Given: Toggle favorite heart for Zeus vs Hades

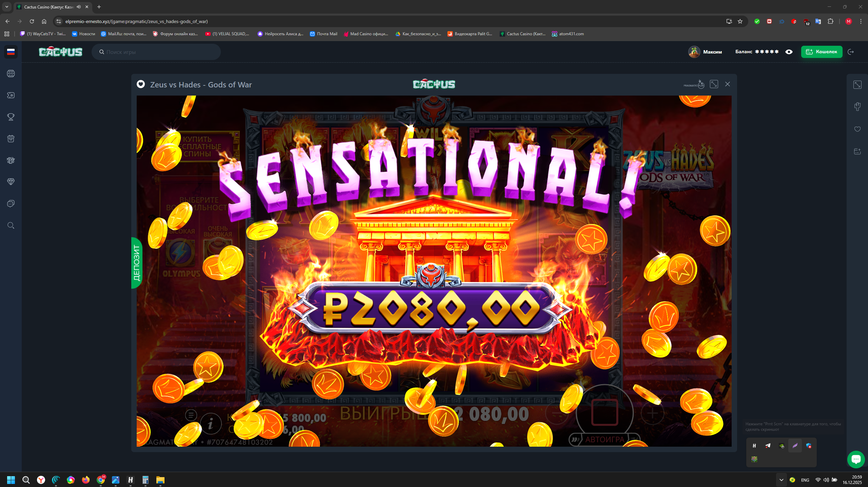Looking at the screenshot, I should point(141,84).
